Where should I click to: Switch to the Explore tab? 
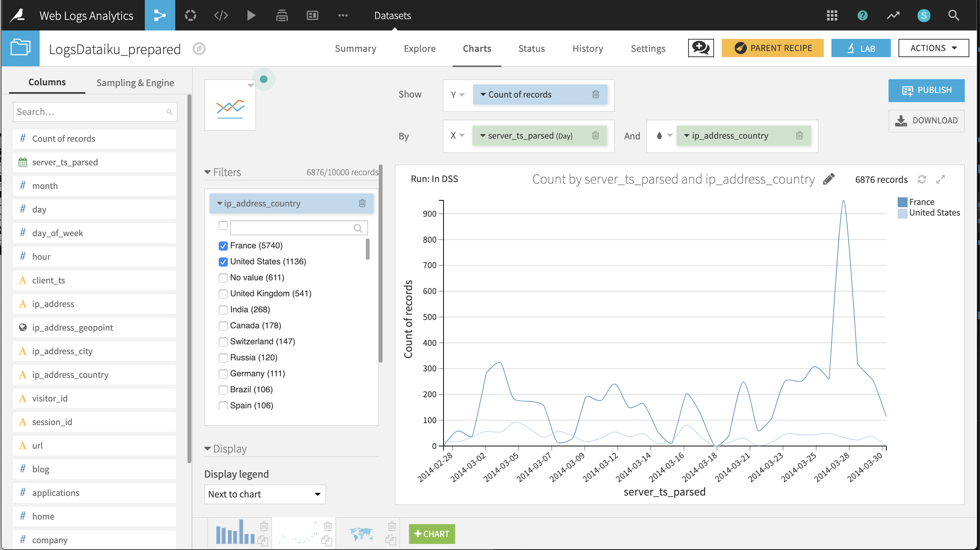[x=420, y=48]
